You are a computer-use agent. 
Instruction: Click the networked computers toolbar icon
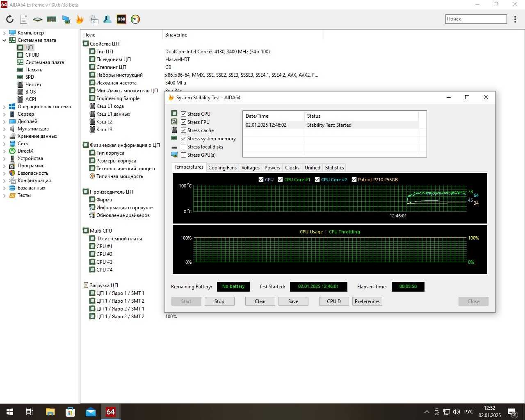coord(66,19)
